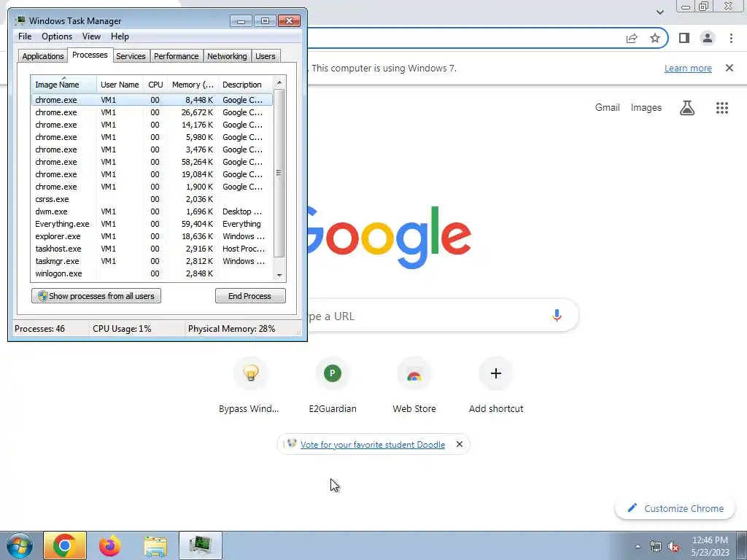Select chrome.exe using 26,672 K memory

[x=152, y=112]
